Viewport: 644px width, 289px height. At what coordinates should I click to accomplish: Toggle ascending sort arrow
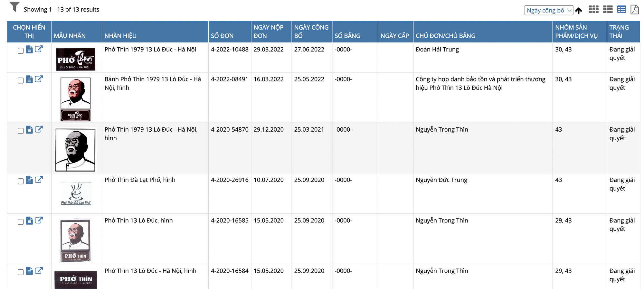tap(579, 11)
